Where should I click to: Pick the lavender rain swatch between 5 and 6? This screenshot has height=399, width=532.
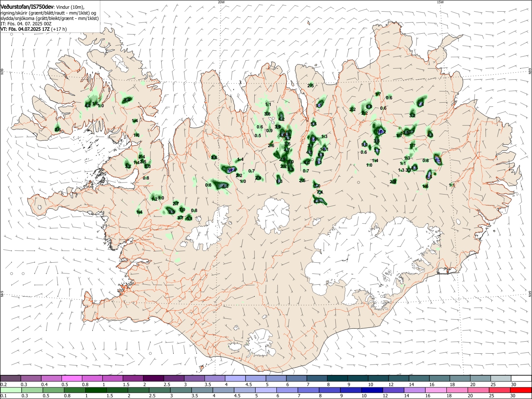click(x=266, y=390)
